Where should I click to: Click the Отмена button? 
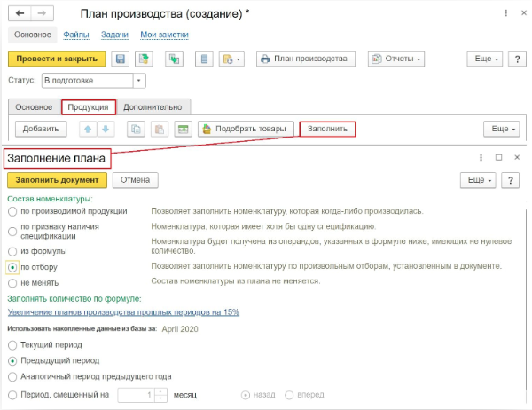(x=136, y=180)
